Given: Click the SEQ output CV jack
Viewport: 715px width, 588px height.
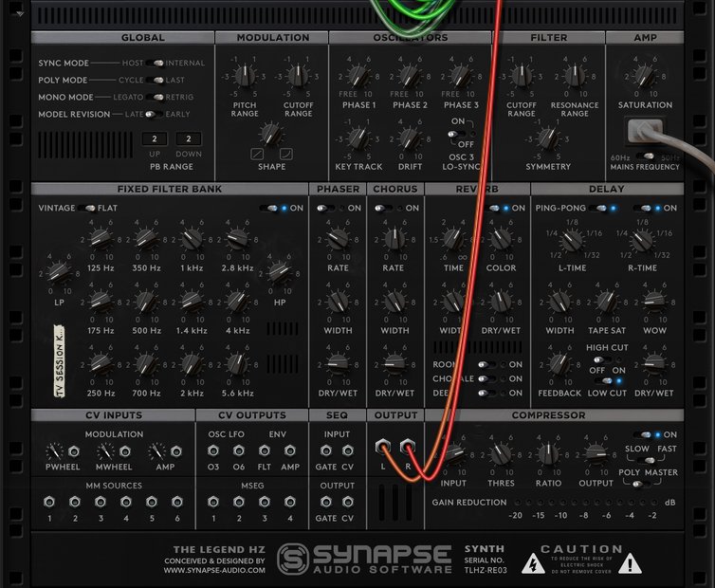Looking at the screenshot, I should point(348,502).
